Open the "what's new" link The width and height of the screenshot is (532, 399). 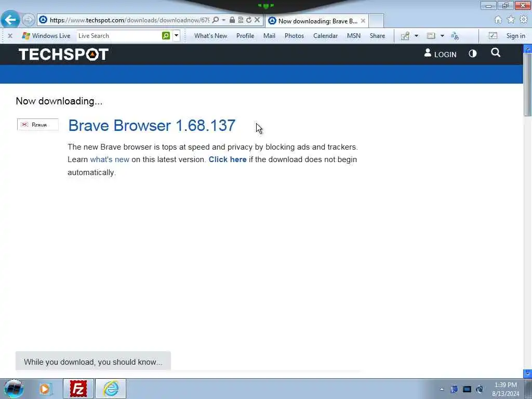pos(110,159)
